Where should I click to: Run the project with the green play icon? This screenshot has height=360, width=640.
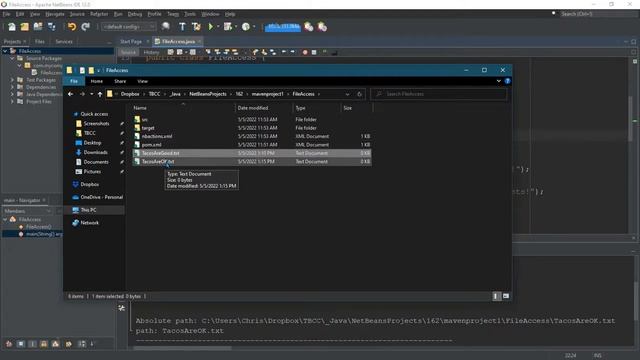(x=211, y=27)
